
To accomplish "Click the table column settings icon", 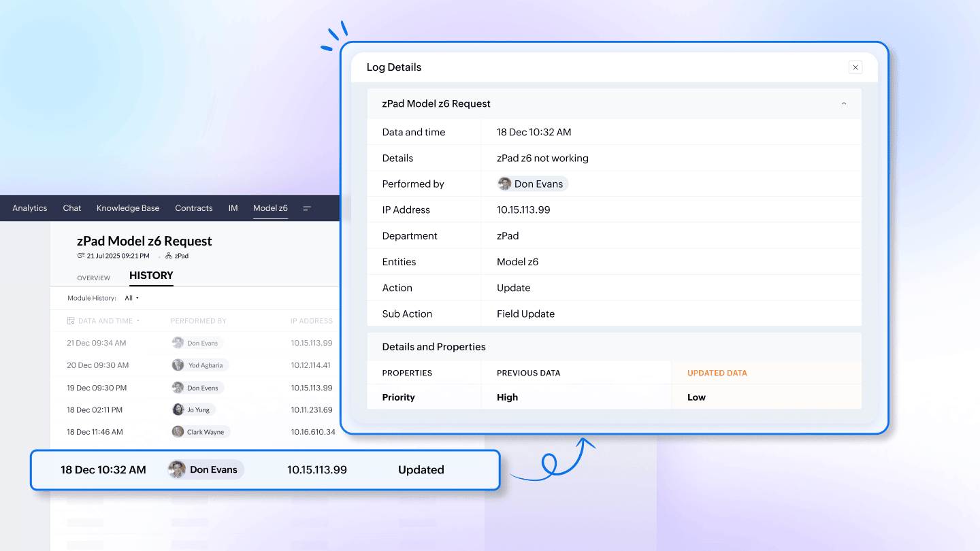I will (71, 321).
